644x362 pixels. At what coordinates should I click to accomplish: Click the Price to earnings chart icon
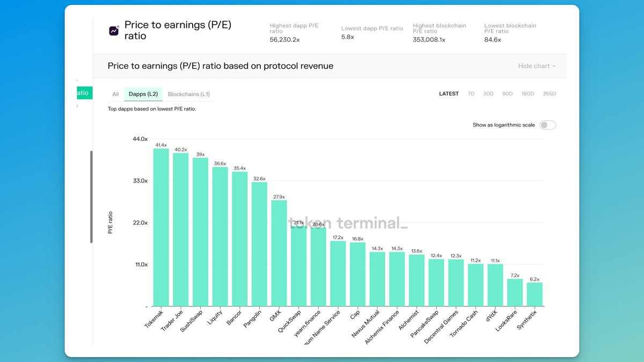[x=114, y=31]
